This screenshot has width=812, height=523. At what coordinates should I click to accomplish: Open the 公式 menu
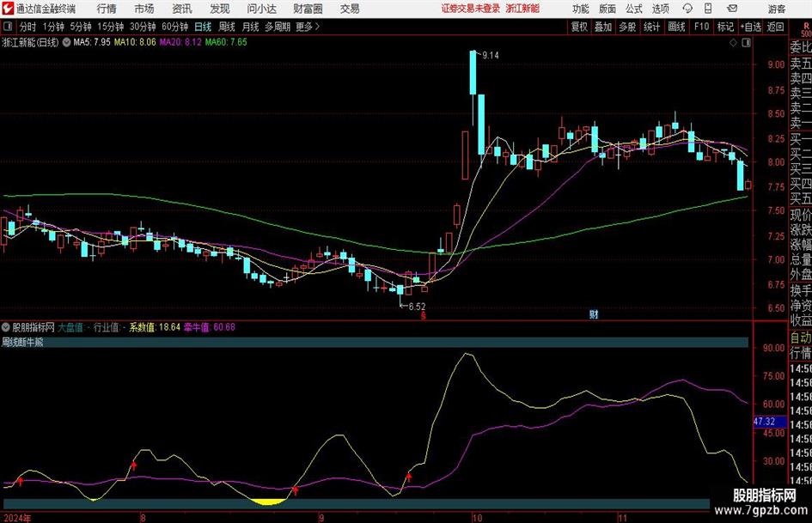(634, 9)
